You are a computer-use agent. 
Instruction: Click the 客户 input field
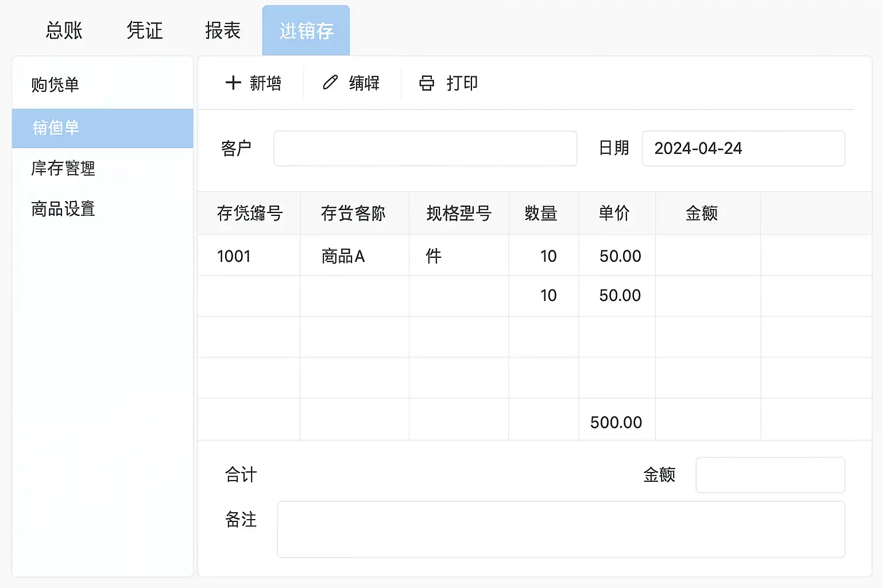coord(425,149)
